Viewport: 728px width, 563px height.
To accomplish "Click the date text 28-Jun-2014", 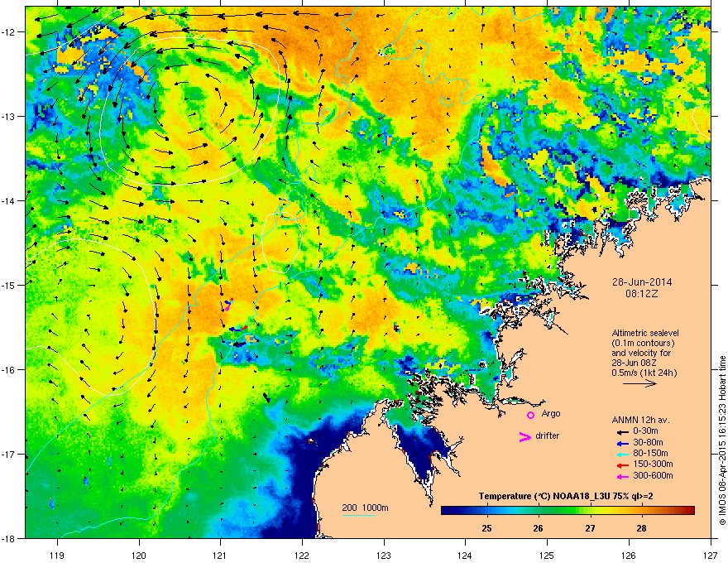I will click(x=642, y=282).
